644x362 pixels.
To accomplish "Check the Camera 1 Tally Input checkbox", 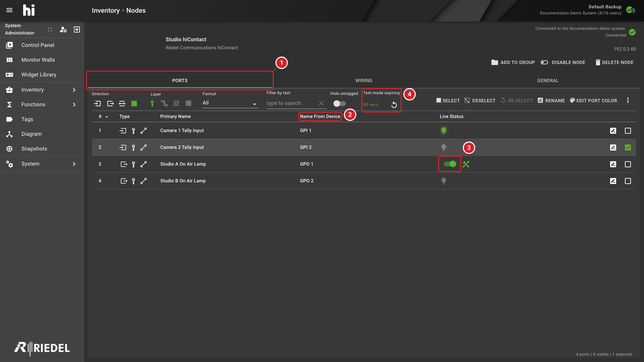I will click(628, 131).
